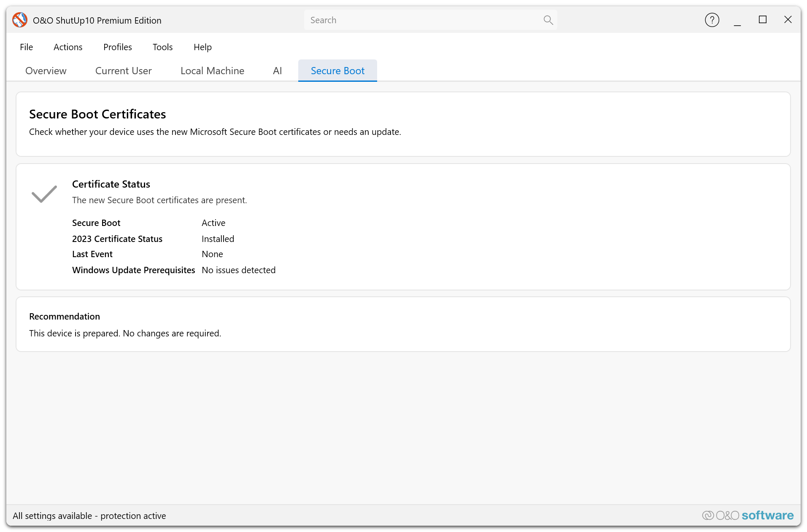
Task: Click the 'O&O ShutUp10 Premium Edition' window title
Action: 97,20
